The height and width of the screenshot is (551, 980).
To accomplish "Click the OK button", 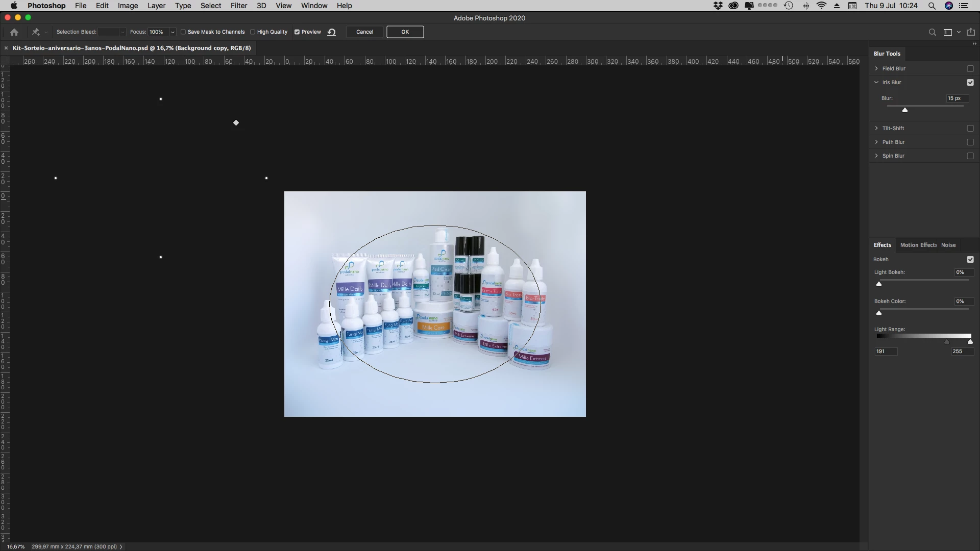I will pos(405,32).
